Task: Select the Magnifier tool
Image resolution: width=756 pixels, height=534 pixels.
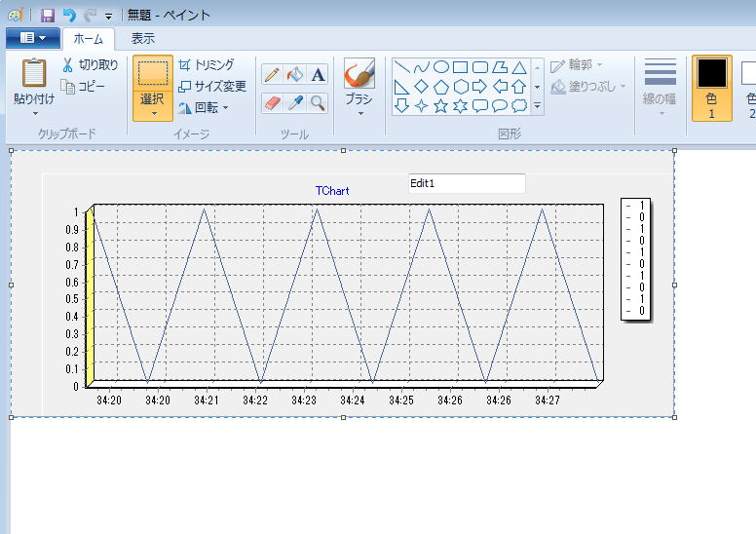Action: (318, 103)
